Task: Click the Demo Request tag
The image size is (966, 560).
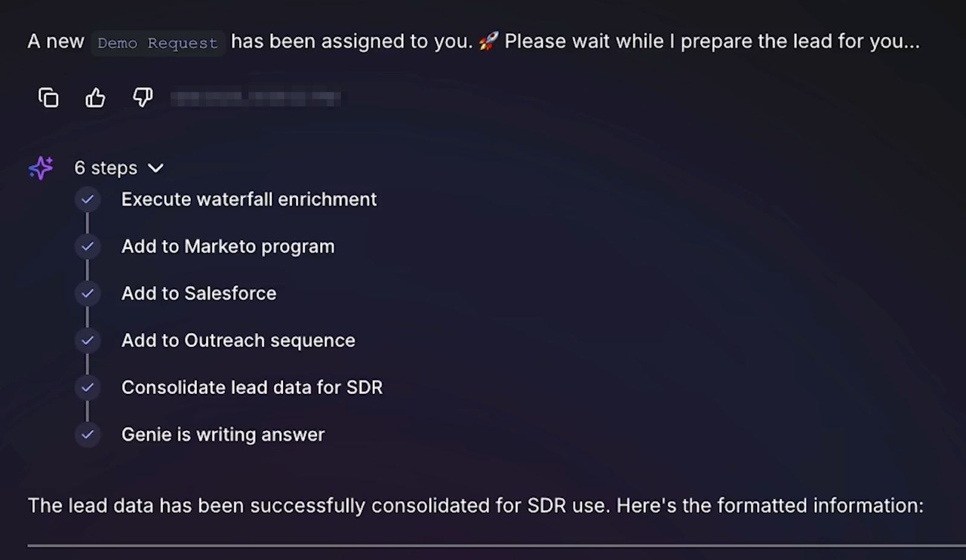Action: pyautogui.click(x=158, y=43)
